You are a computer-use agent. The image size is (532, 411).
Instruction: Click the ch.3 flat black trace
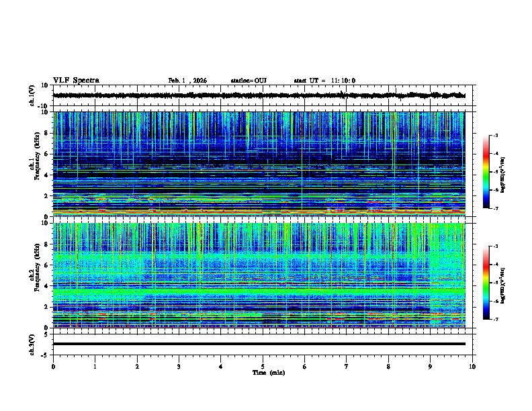point(259,344)
